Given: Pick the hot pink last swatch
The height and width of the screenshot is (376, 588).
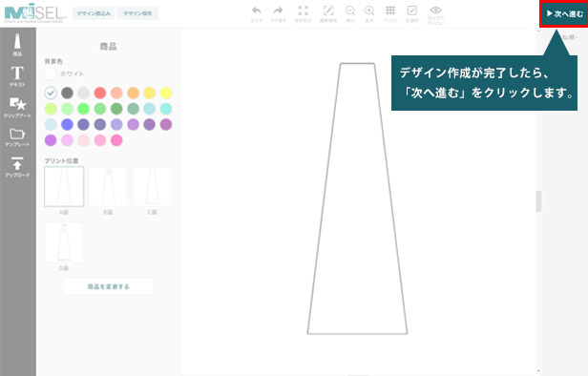Looking at the screenshot, I should pyautogui.click(x=116, y=140).
